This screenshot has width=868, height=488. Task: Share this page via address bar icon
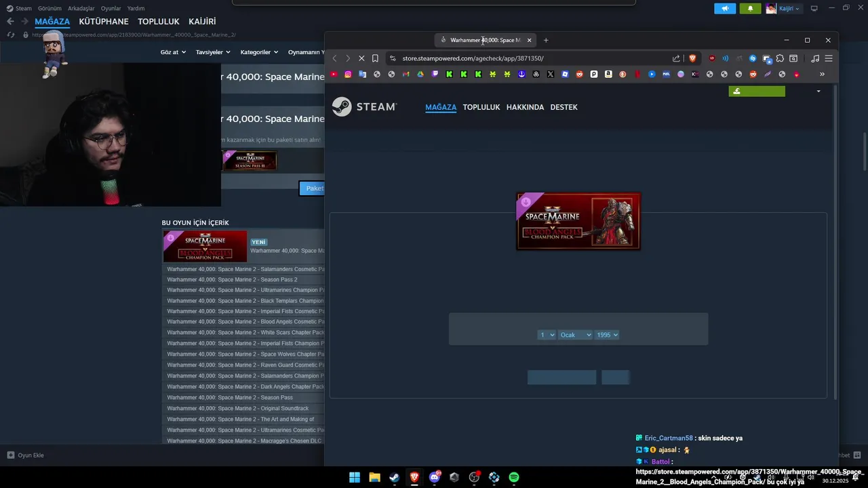coord(676,58)
